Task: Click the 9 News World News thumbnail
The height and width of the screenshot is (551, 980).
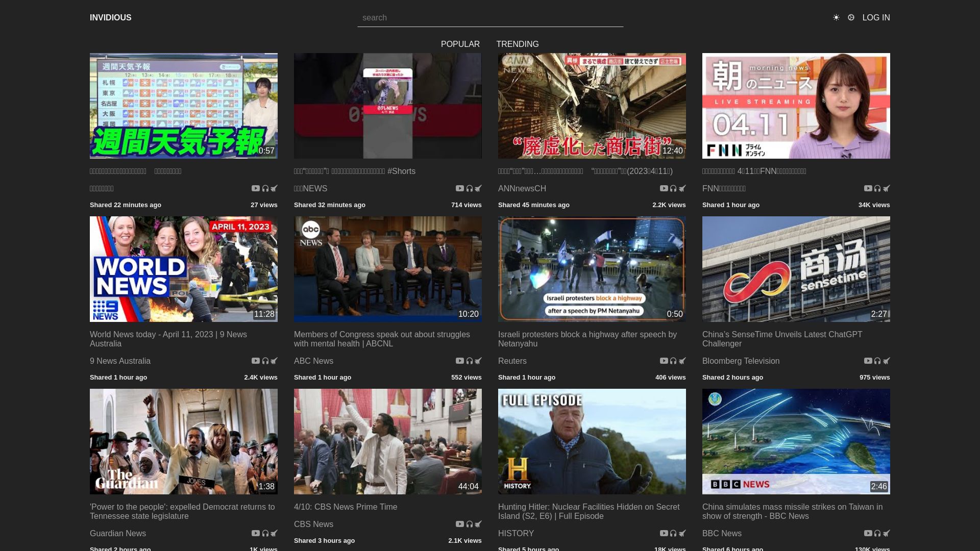Action: [184, 269]
